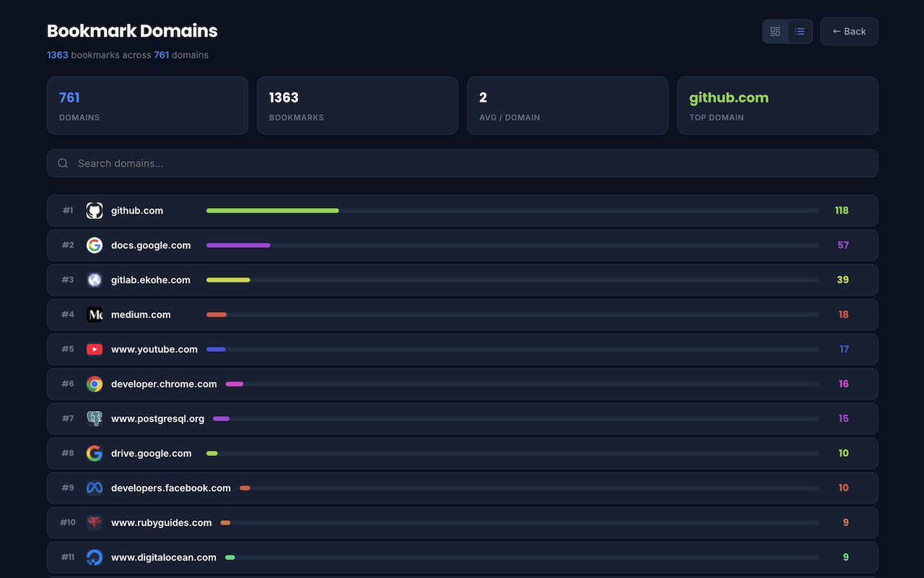Click the 1363 Bookmarks stat card

(x=357, y=105)
